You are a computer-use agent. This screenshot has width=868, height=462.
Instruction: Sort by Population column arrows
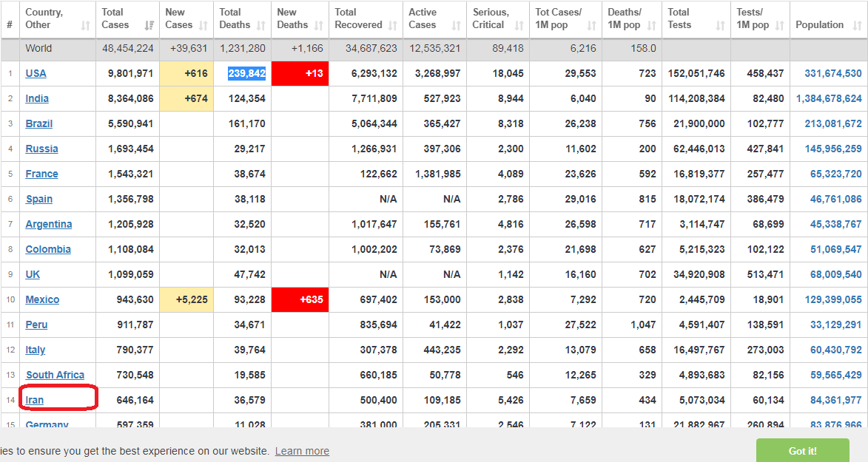(x=857, y=25)
